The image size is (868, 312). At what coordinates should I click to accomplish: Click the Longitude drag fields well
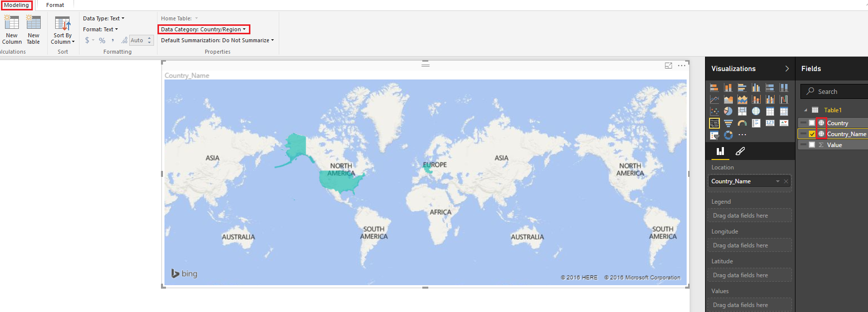click(750, 245)
